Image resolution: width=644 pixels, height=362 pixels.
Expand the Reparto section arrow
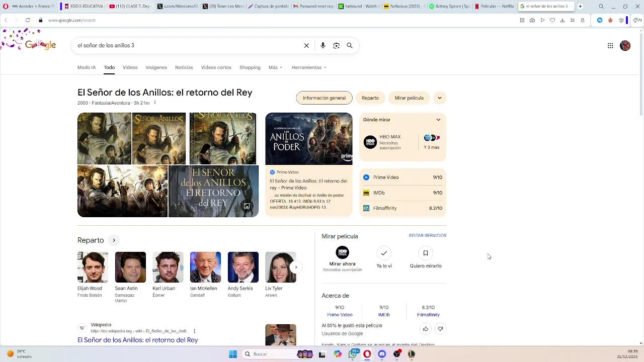[114, 240]
